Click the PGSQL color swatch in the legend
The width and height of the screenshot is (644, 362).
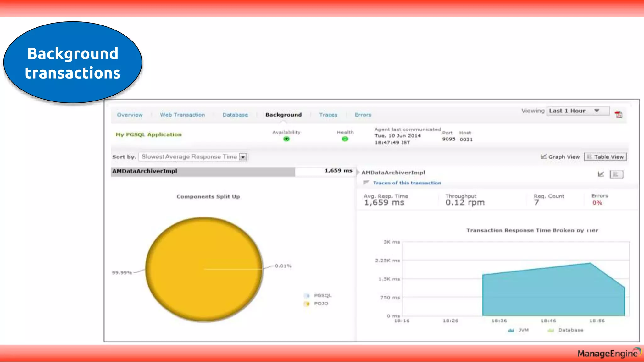point(307,296)
